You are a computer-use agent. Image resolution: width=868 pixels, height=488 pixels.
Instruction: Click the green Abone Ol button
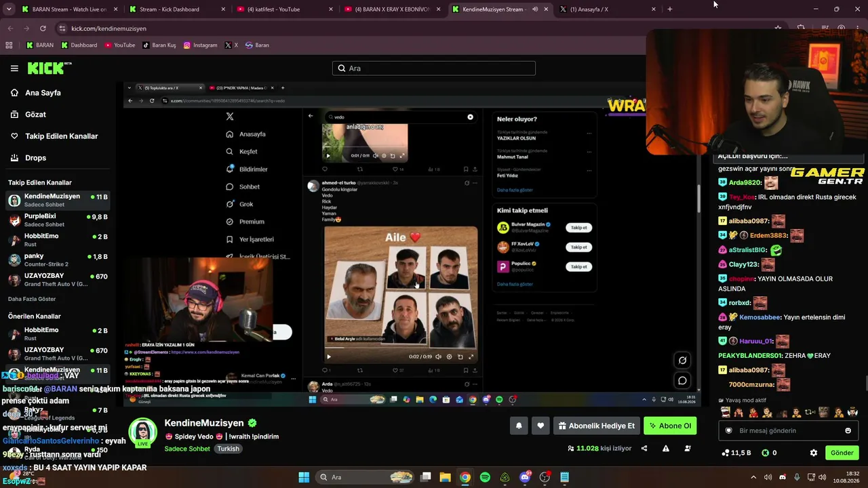670,426
